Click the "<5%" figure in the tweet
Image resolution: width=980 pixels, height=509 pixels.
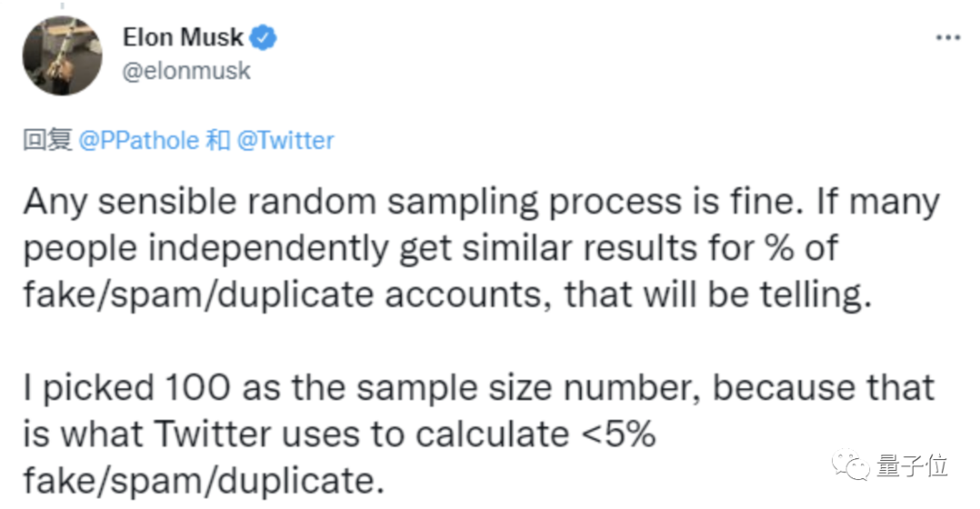click(618, 434)
